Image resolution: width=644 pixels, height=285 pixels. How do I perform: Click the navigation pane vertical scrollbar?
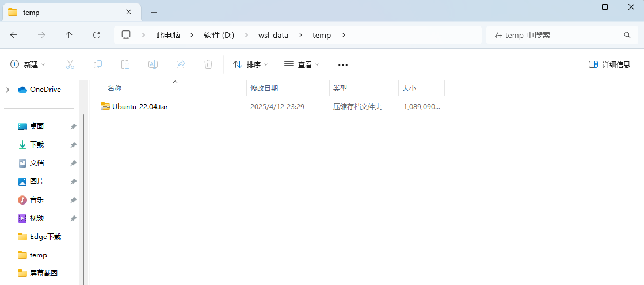click(84, 199)
